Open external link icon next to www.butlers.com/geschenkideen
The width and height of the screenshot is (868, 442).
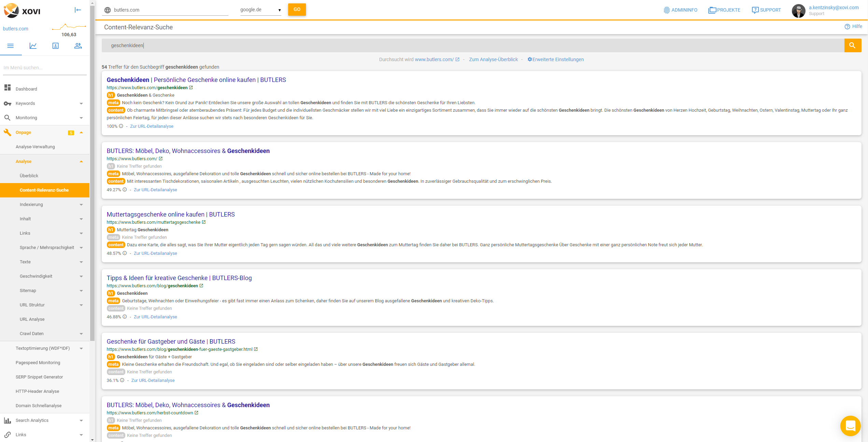191,88
